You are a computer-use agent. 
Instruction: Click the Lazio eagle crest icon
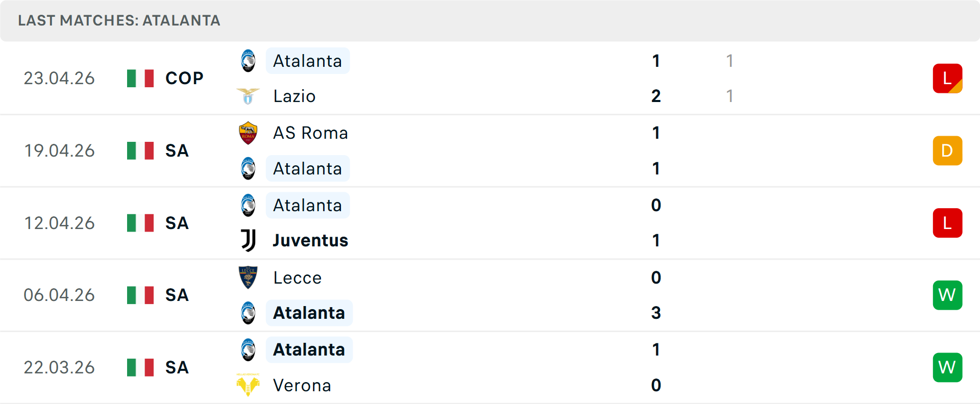248,96
